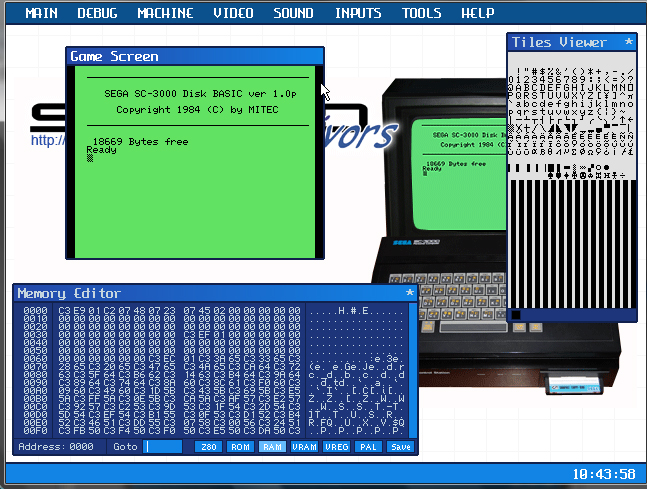647x489 pixels.
Task: Switch Memory Editor to ROM view
Action: [240, 447]
